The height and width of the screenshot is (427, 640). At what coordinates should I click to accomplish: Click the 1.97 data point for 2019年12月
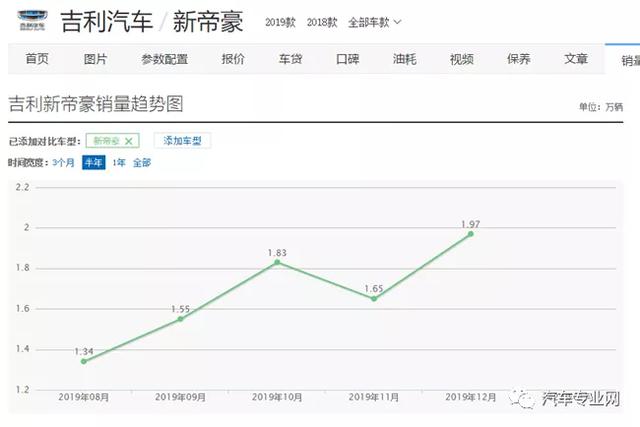click(471, 234)
